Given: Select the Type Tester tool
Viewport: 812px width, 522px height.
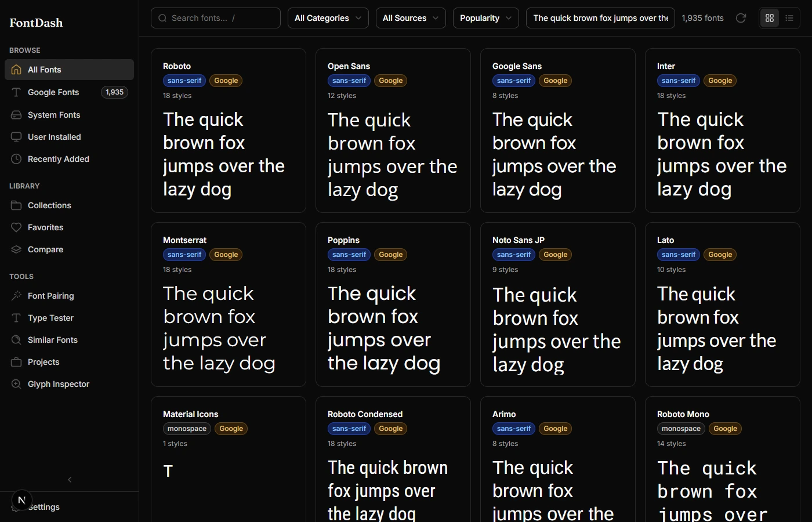Looking at the screenshot, I should pyautogui.click(x=49, y=318).
